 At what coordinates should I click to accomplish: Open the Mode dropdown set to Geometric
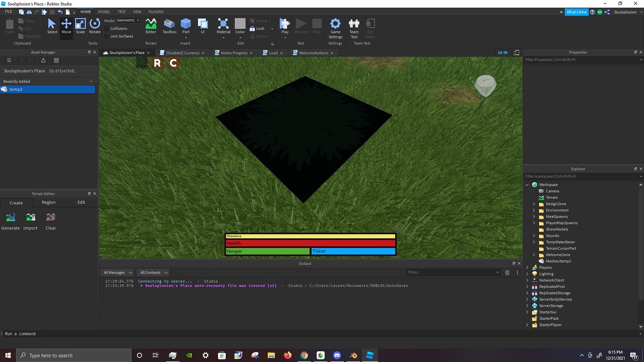pos(126,20)
